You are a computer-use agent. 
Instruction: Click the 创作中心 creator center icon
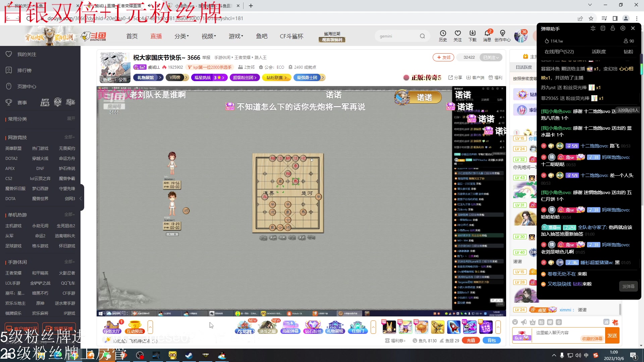coord(502,36)
